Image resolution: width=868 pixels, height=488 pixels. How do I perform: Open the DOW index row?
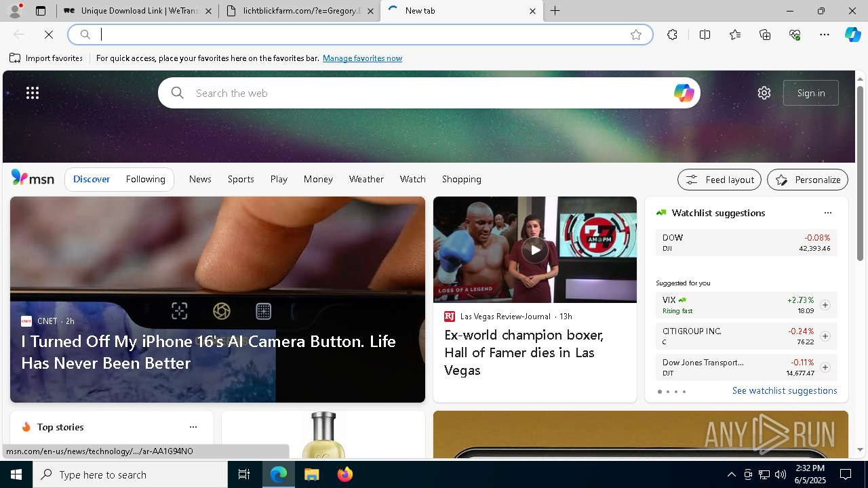[747, 243]
